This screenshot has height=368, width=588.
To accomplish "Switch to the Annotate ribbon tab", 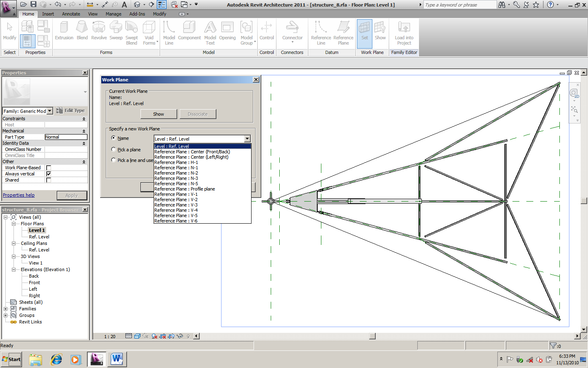I will (x=71, y=14).
